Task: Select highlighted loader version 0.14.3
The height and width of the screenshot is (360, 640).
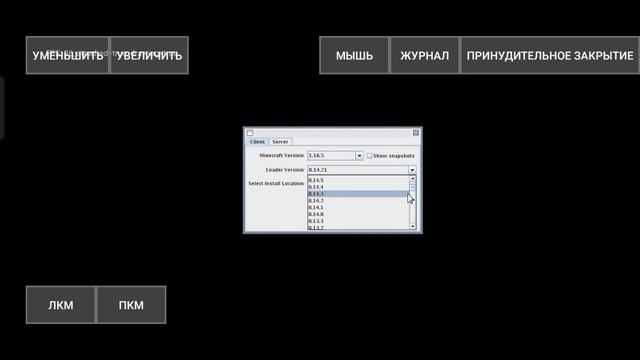Action: (358, 194)
